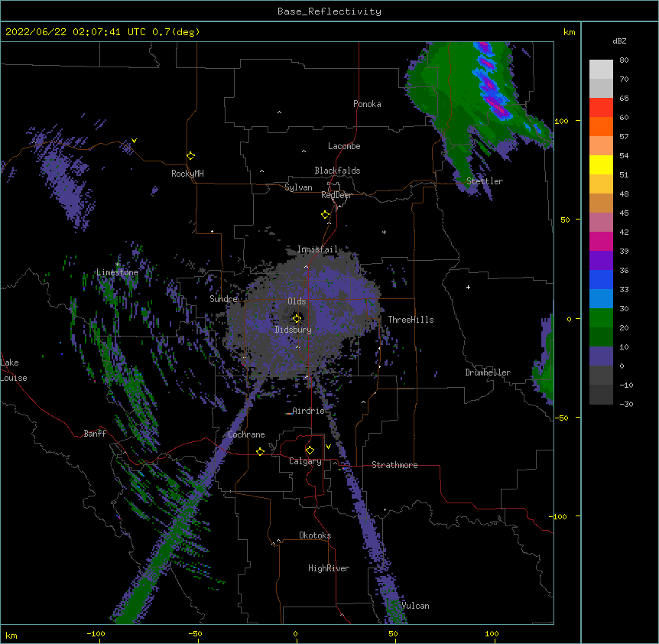The width and height of the screenshot is (659, 644).
Task: Click the red 60-65 dBZ legend swatch
Action: pyautogui.click(x=601, y=107)
